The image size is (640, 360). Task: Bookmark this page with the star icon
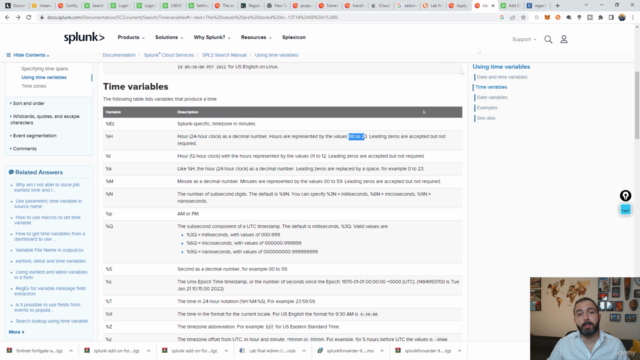click(523, 18)
